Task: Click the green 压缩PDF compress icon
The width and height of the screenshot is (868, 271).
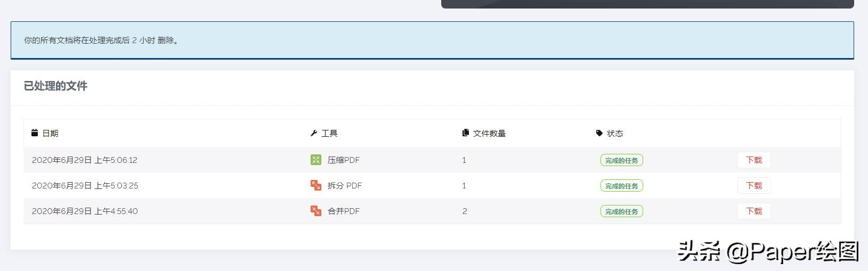Action: (x=316, y=160)
